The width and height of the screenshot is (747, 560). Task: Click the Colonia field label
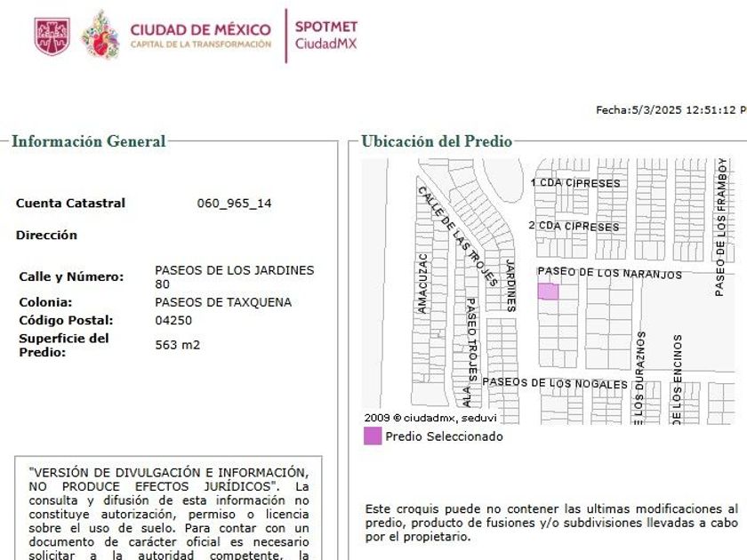pyautogui.click(x=45, y=302)
